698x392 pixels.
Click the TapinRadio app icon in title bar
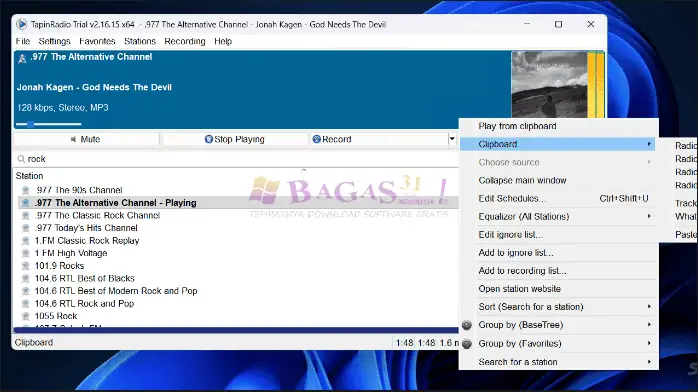[x=21, y=24]
